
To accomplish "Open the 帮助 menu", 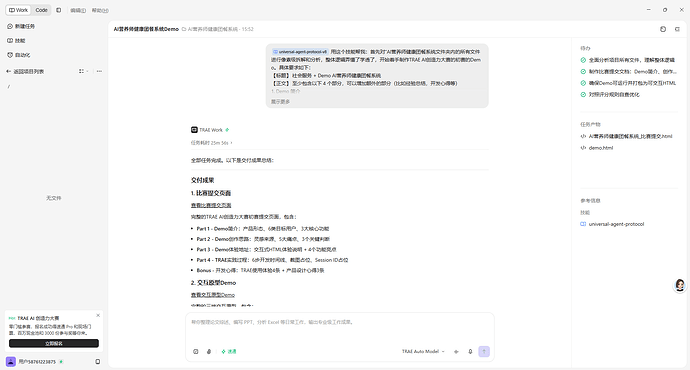I will [100, 11].
